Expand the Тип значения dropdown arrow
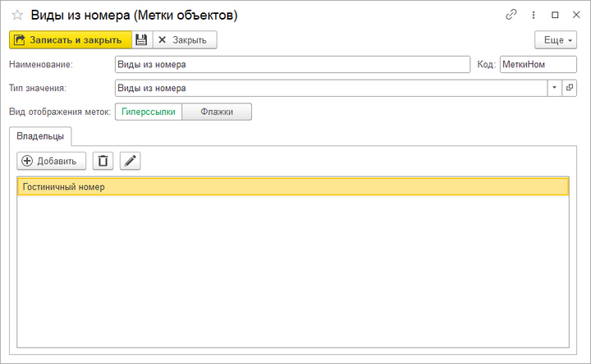This screenshot has height=364, width=591. click(x=554, y=88)
